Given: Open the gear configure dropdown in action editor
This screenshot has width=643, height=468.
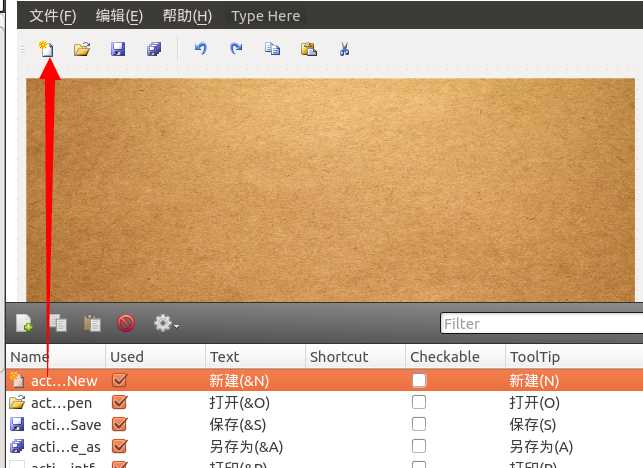Looking at the screenshot, I should click(166, 323).
